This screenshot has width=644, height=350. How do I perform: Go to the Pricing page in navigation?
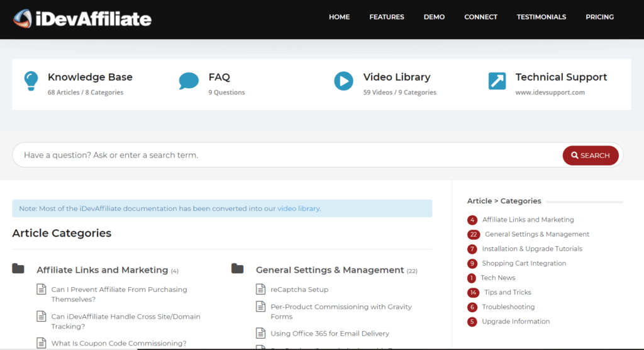pos(599,17)
